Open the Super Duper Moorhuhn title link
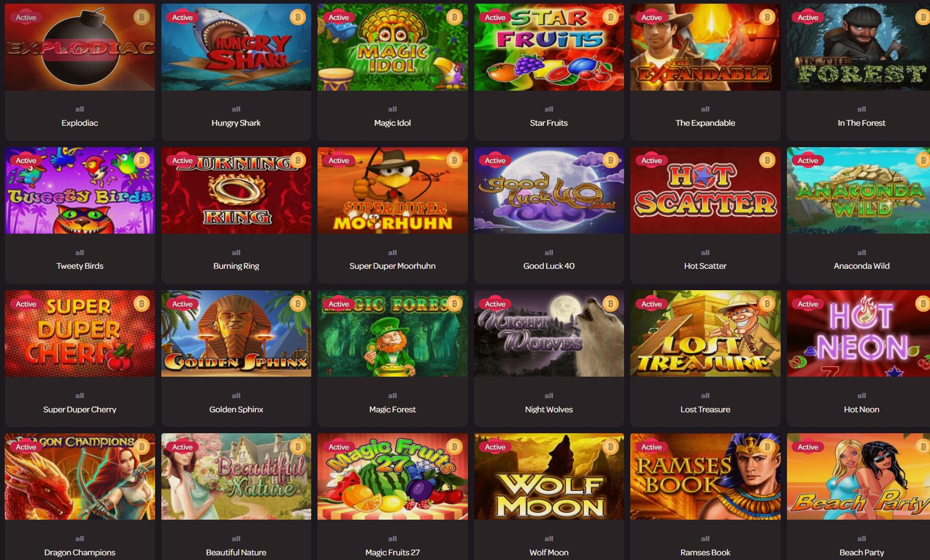The width and height of the screenshot is (930, 560). [392, 266]
